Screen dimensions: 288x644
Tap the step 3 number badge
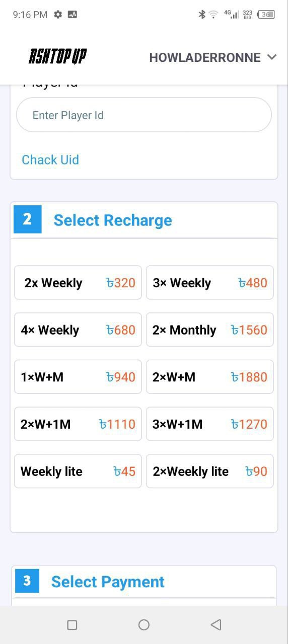[27, 581]
